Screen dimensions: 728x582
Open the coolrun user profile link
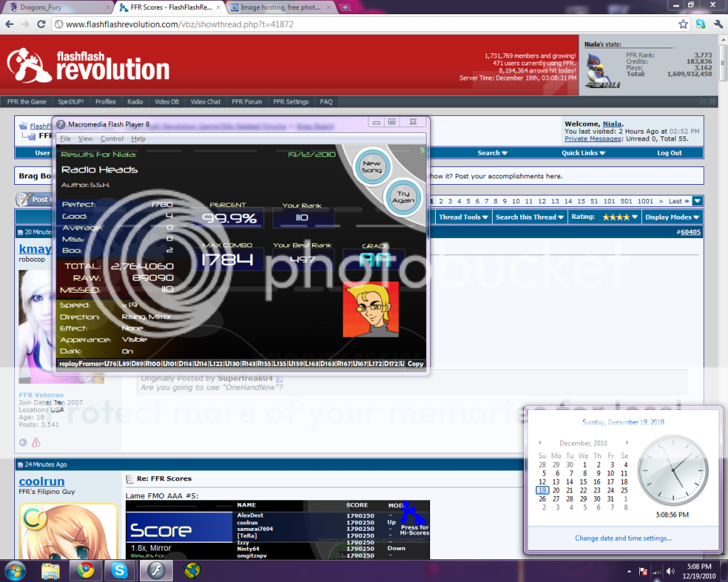click(41, 481)
